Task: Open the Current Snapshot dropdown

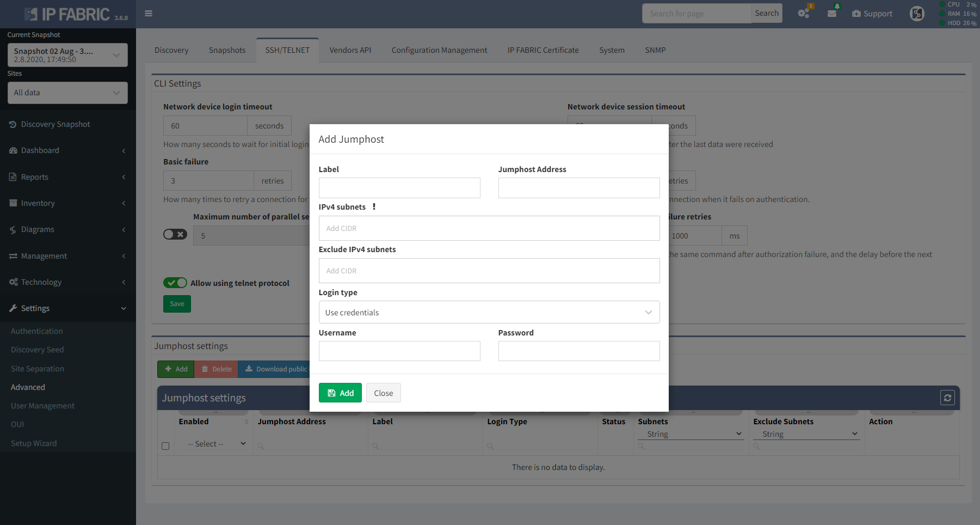Action: [x=67, y=55]
